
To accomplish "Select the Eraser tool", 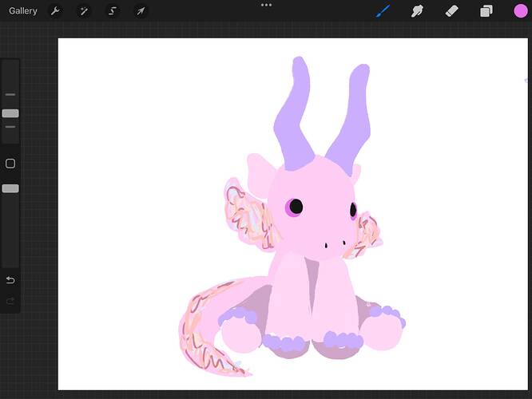I will 451,11.
